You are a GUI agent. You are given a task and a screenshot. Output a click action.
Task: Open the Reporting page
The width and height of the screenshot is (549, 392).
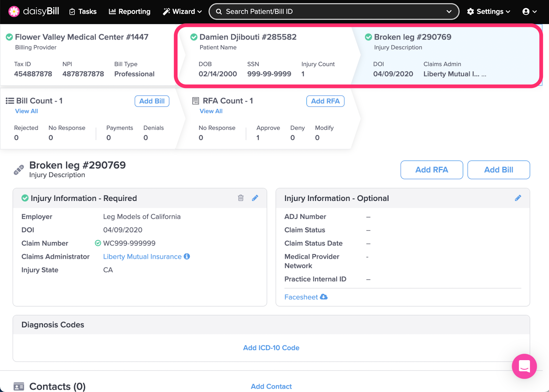(130, 12)
